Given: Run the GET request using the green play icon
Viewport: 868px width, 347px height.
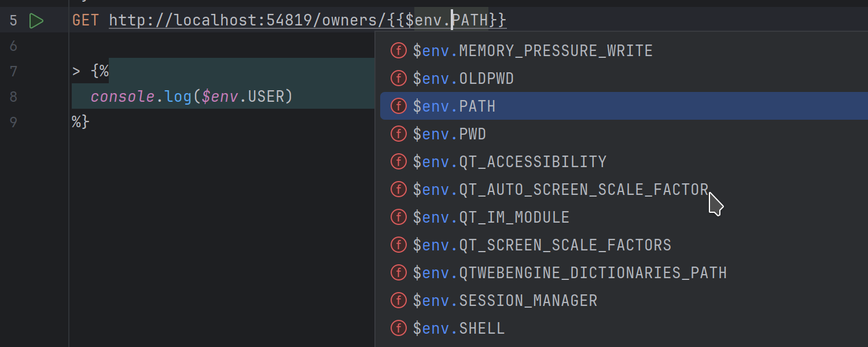Looking at the screenshot, I should pos(36,20).
